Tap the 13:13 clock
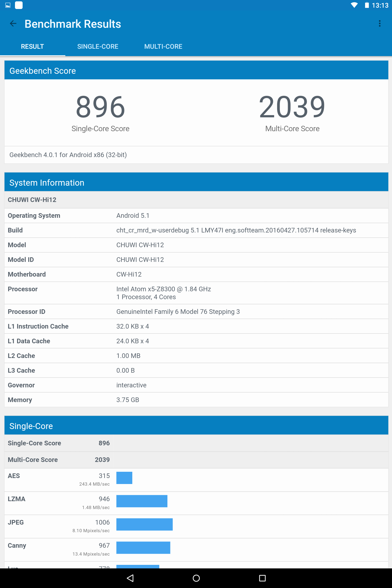 (380, 5)
